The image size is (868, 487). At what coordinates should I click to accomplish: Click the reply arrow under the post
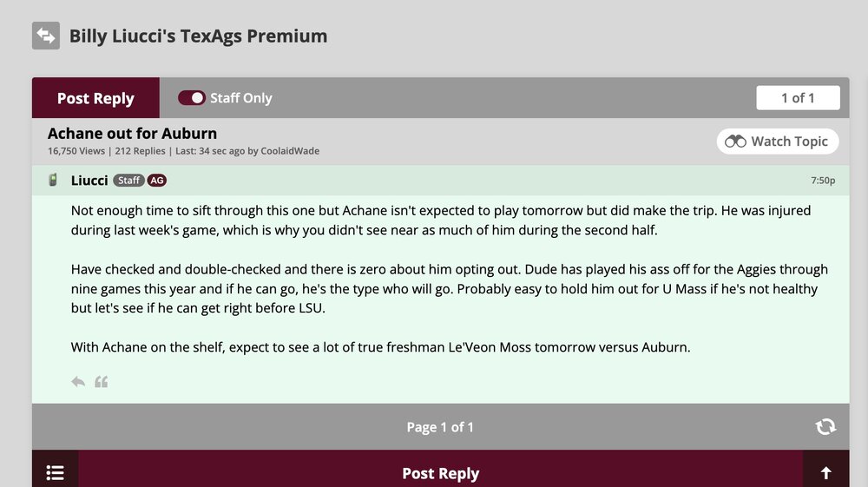pos(78,381)
